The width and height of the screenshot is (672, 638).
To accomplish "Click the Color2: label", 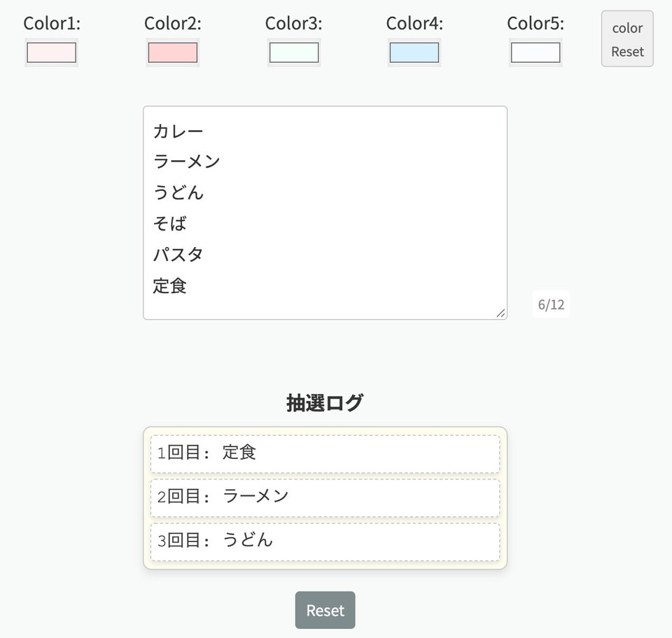I will [173, 24].
